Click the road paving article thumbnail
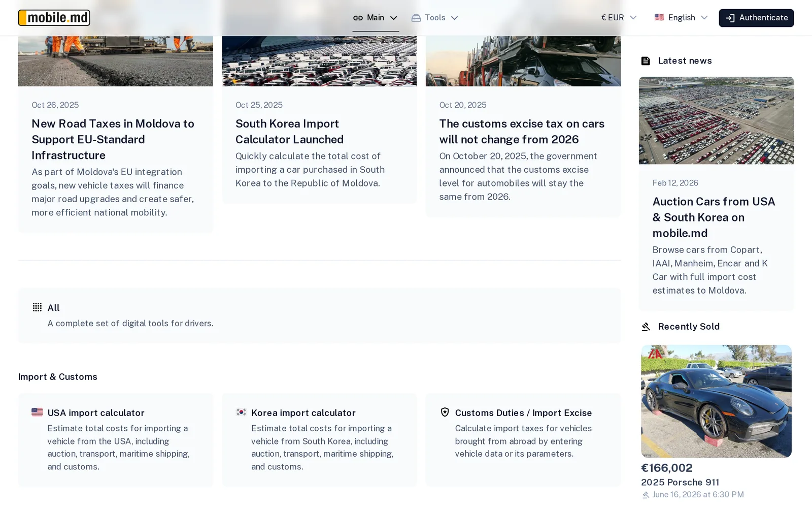The height and width of the screenshot is (508, 812). coord(116,61)
